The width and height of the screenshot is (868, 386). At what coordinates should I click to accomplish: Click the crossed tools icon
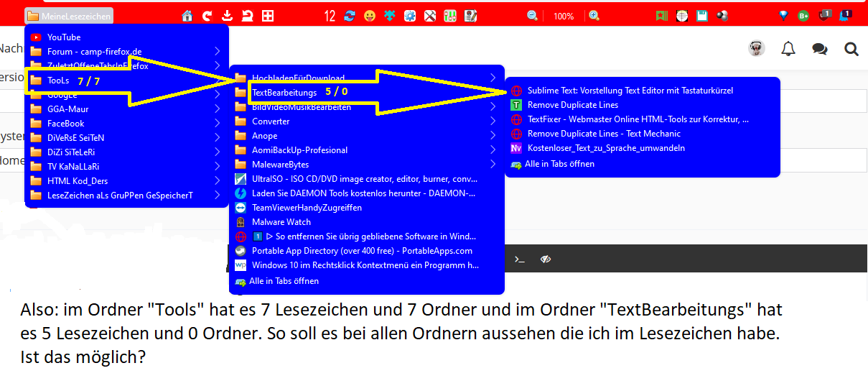pyautogui.click(x=430, y=16)
